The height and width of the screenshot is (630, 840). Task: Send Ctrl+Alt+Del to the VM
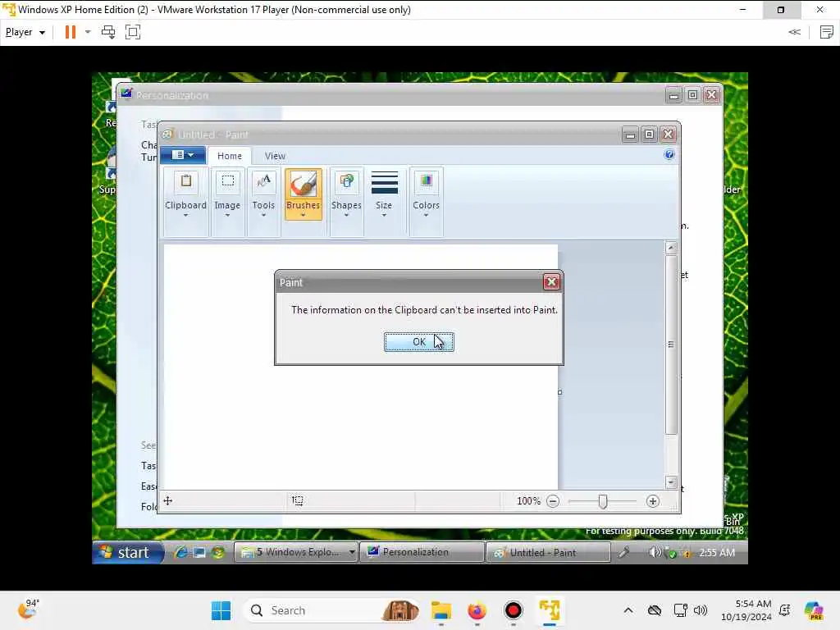point(108,32)
